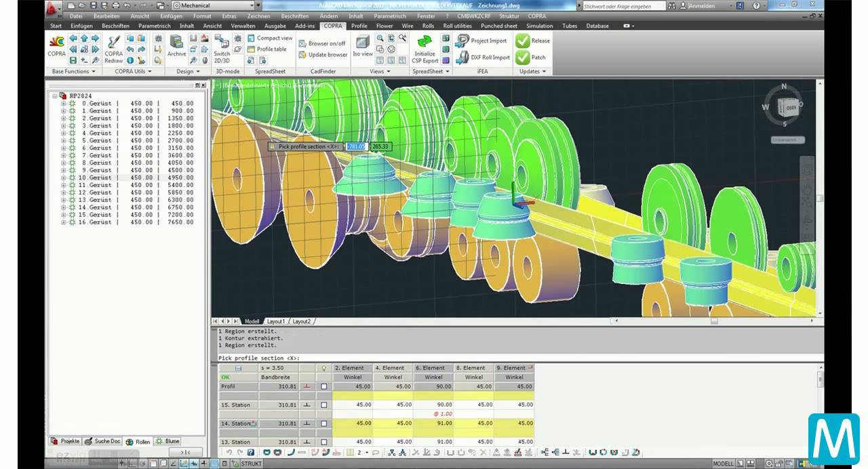Toggle MODELL space button in status bar
868x469 pixels.
723,464
